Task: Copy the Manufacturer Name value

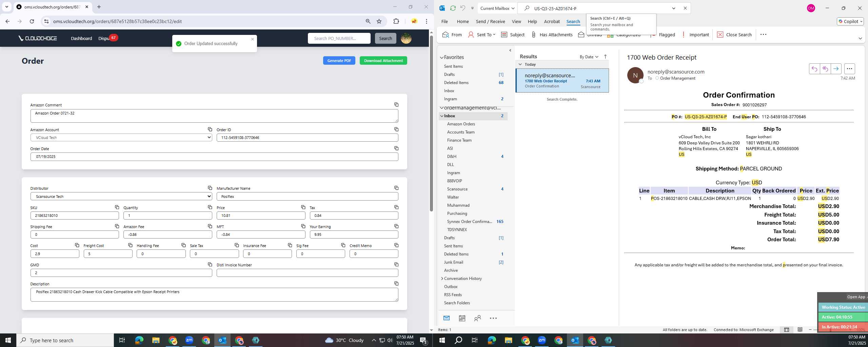Action: (396, 188)
